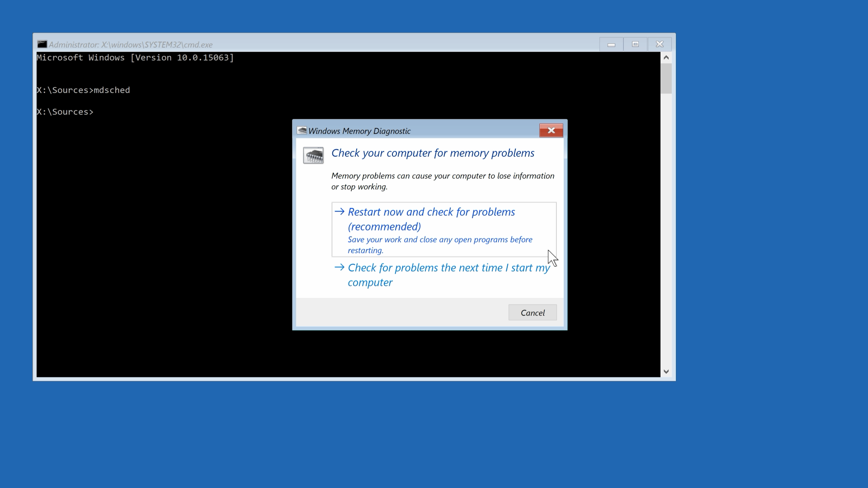Viewport: 868px width, 488px height.
Task: Click the scrollbar up arrow
Action: click(666, 57)
